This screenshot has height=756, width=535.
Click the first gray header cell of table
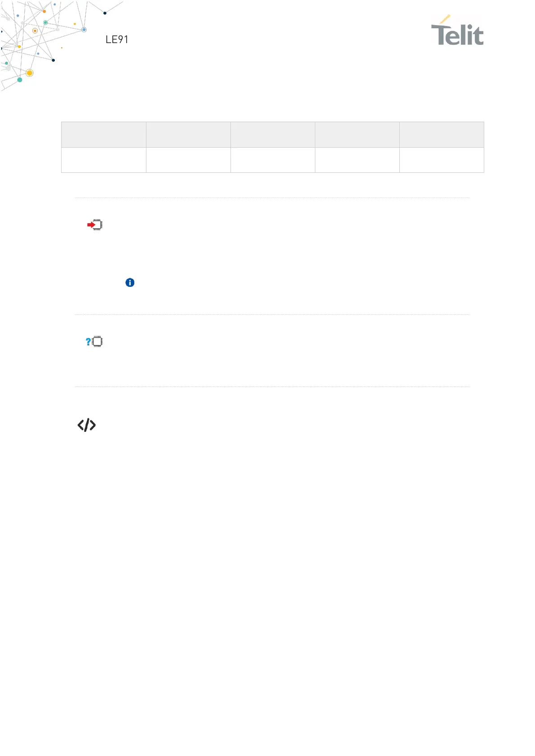(x=104, y=135)
